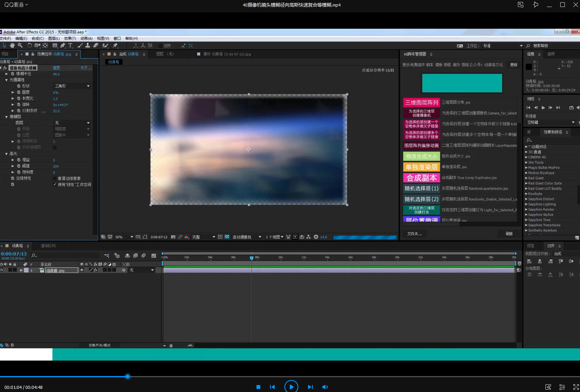
Task: Select the Eraser tool
Action: tap(96, 45)
